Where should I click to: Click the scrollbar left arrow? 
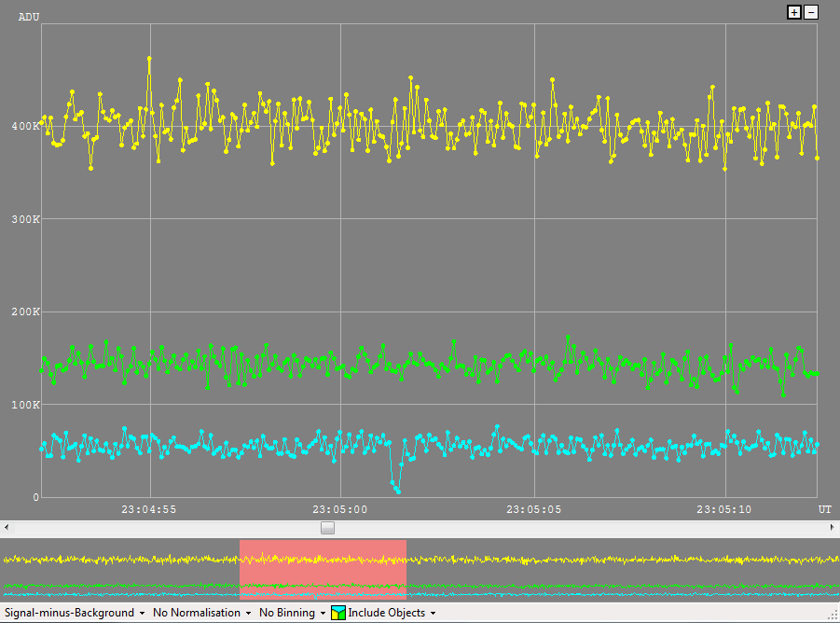click(x=6, y=528)
